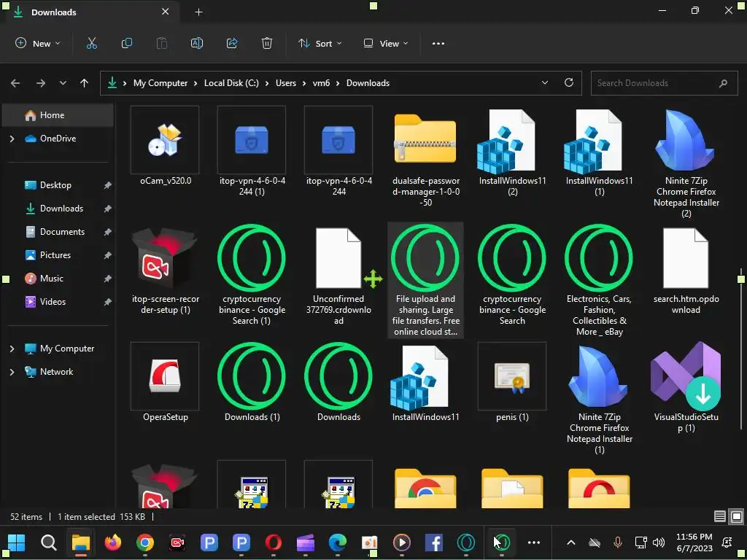Image resolution: width=747 pixels, height=560 pixels.
Task: Select the InstallWindows11 (1) registry file
Action: click(x=600, y=152)
